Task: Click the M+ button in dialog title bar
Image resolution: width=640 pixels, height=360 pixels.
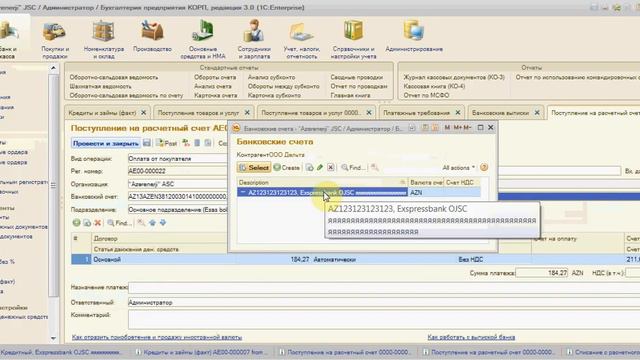Action: [458, 128]
